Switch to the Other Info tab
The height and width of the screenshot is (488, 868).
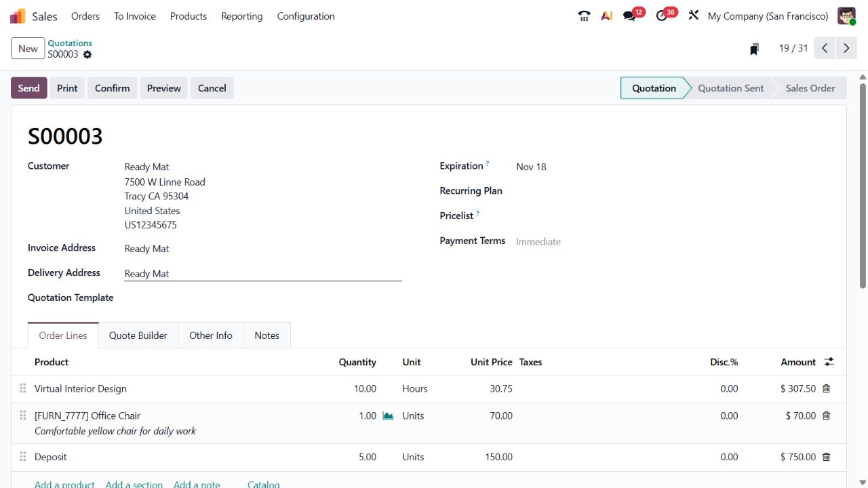pyautogui.click(x=211, y=335)
